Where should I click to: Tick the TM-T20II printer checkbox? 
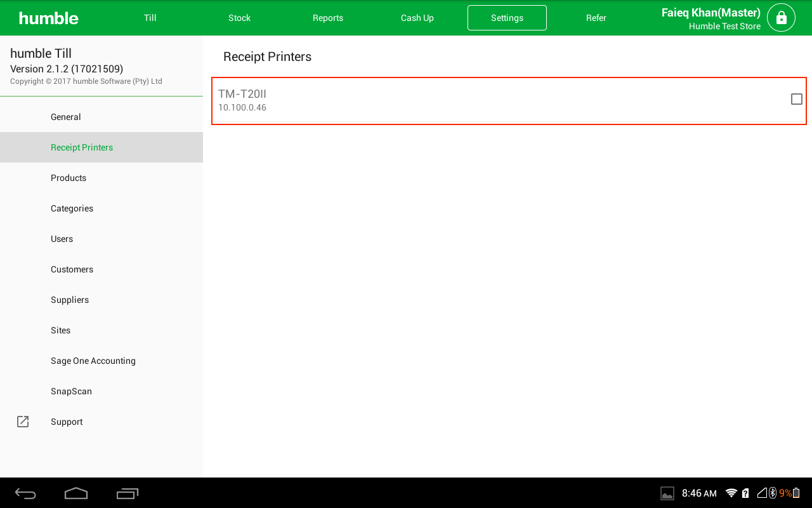[797, 99]
